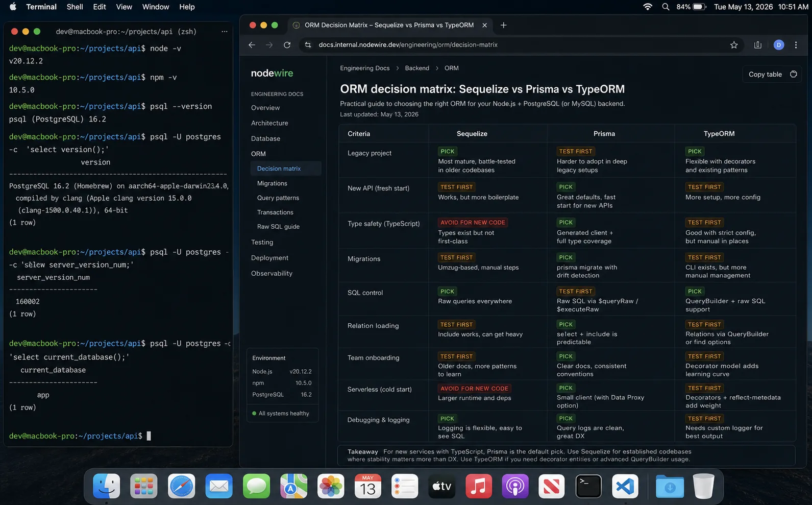The width and height of the screenshot is (812, 505).
Task: Click browser back arrow
Action: pyautogui.click(x=252, y=45)
